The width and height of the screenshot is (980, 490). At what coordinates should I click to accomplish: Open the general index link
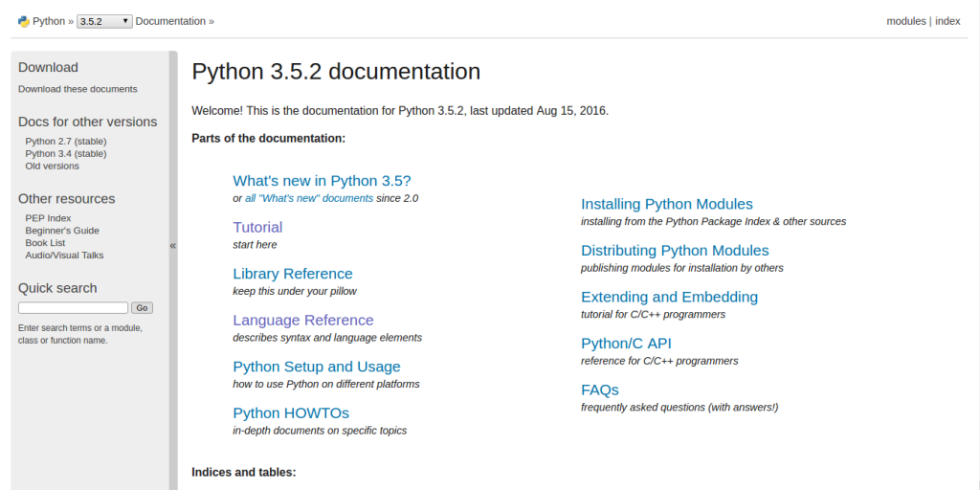(947, 21)
